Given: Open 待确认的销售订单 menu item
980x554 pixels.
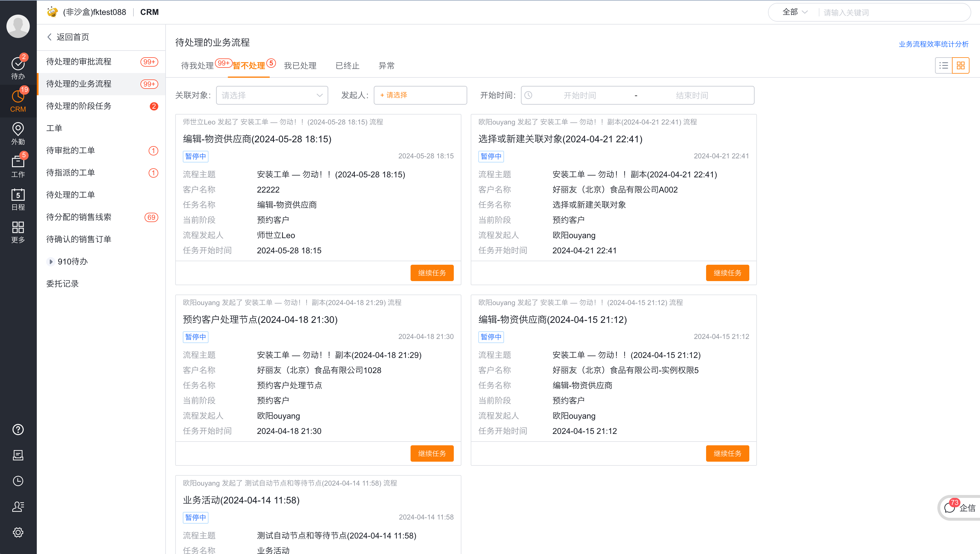Looking at the screenshot, I should [101, 239].
